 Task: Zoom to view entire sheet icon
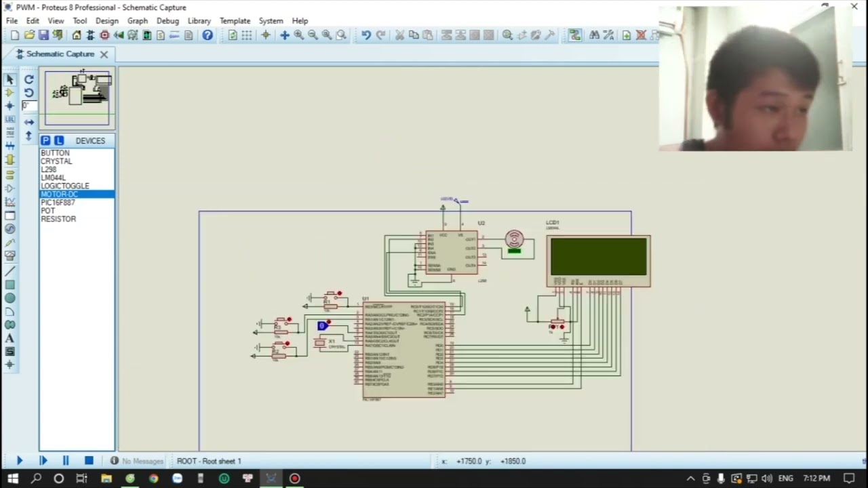click(327, 35)
